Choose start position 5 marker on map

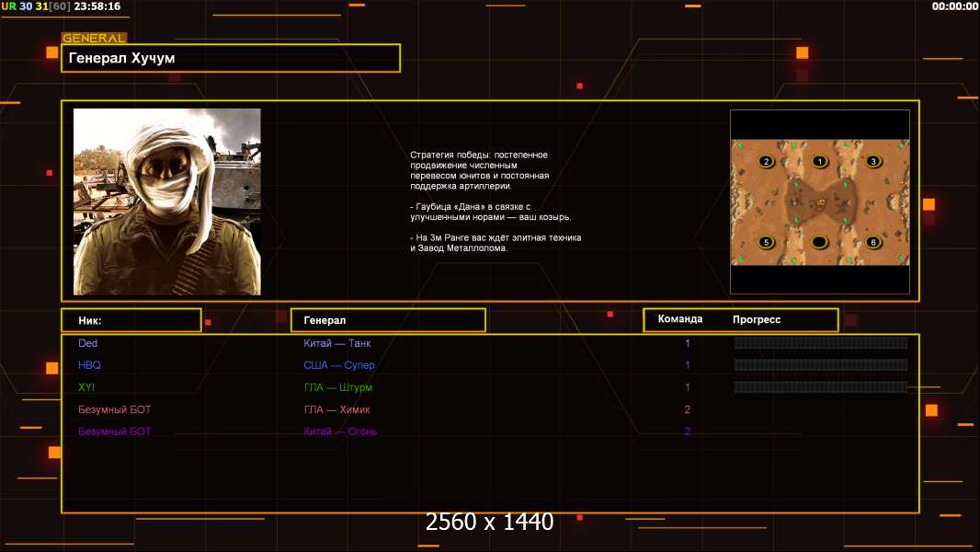766,243
